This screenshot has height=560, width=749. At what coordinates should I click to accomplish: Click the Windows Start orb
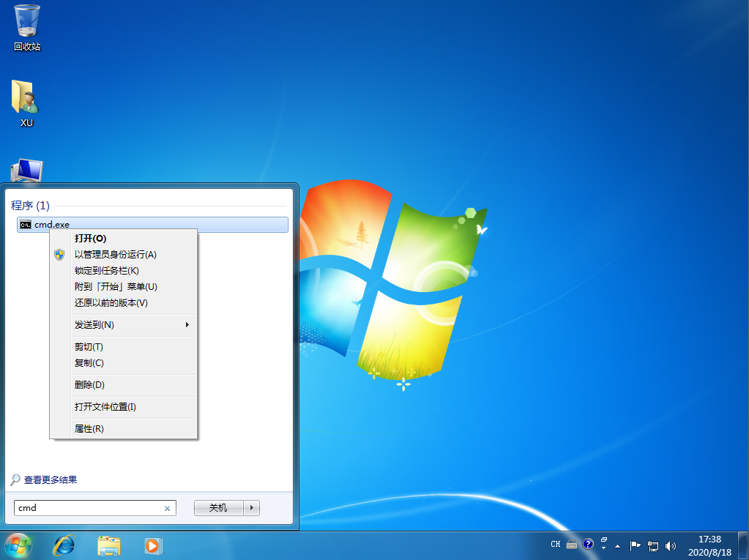pyautogui.click(x=18, y=545)
